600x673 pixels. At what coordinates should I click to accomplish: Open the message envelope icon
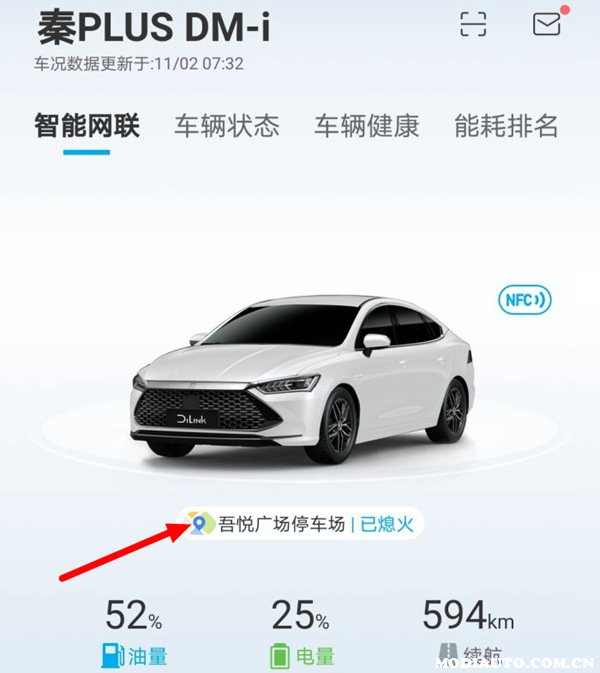[x=547, y=24]
